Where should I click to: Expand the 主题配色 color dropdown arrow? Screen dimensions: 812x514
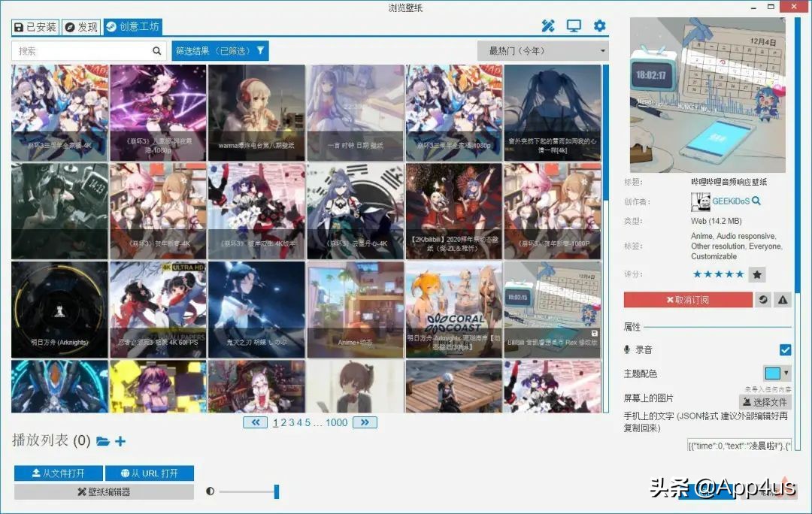coord(786,373)
